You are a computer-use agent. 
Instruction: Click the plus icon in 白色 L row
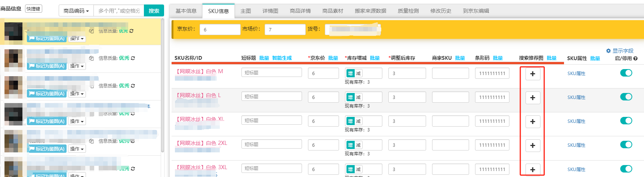[x=533, y=98]
